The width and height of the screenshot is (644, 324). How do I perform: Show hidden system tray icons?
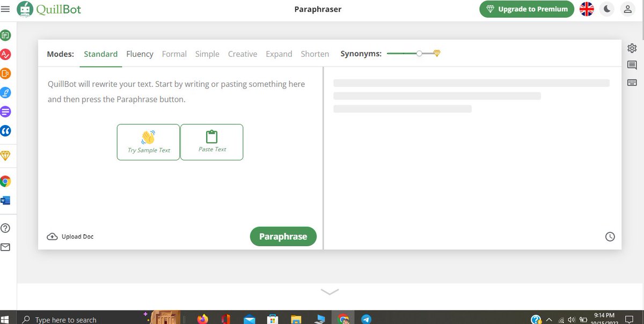[549, 320]
